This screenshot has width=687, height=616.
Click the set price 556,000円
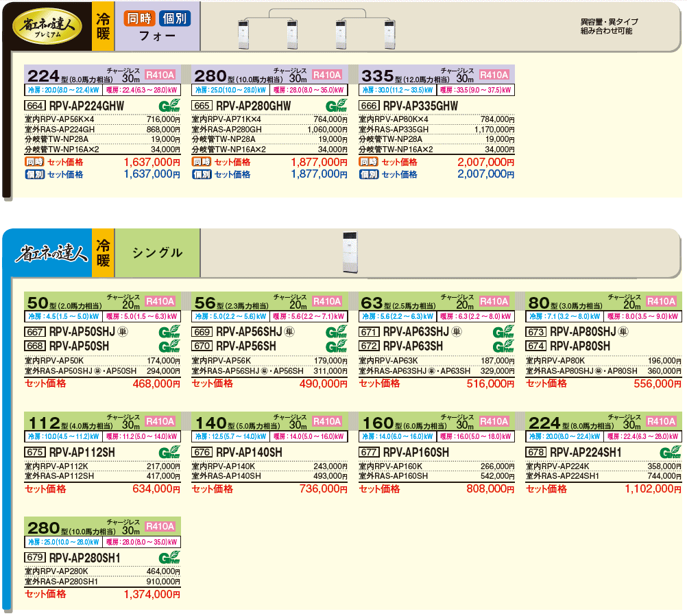pyautogui.click(x=658, y=383)
